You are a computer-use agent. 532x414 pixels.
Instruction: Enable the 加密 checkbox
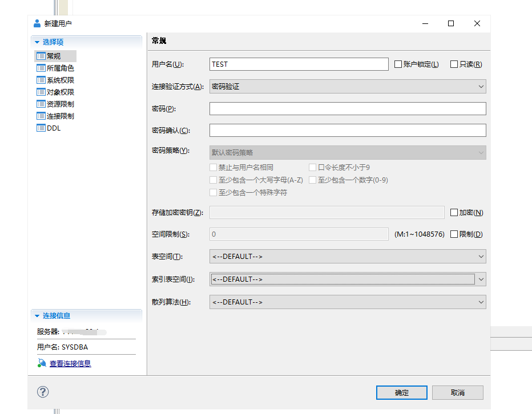tap(454, 213)
